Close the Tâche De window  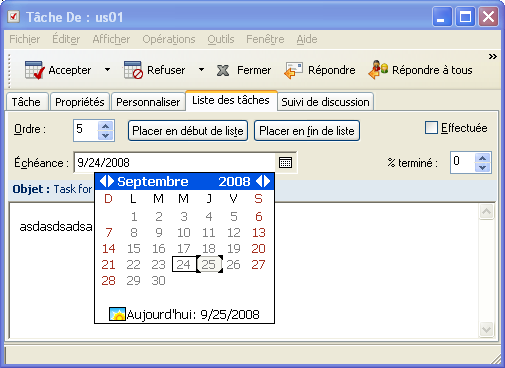pos(489,16)
